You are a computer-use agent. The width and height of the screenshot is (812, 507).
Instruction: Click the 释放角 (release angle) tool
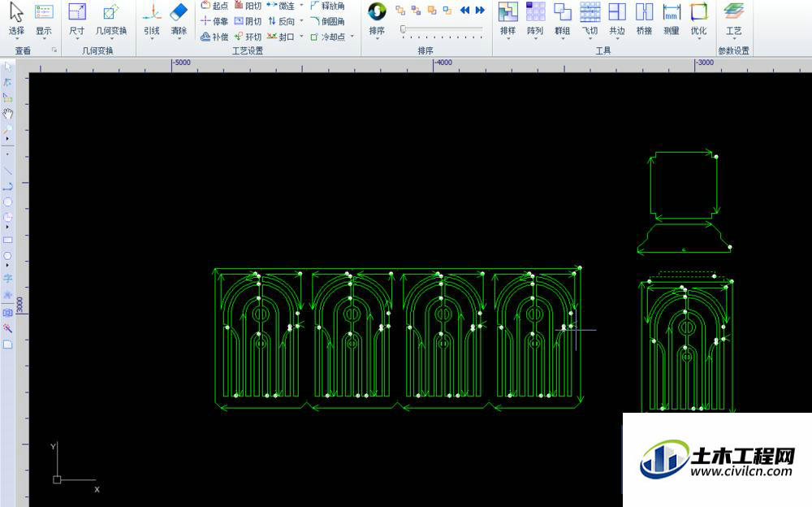tap(327, 6)
